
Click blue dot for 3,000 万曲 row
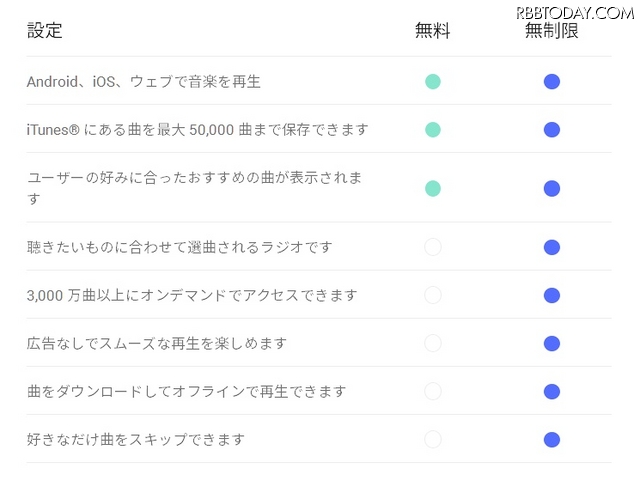551,296
